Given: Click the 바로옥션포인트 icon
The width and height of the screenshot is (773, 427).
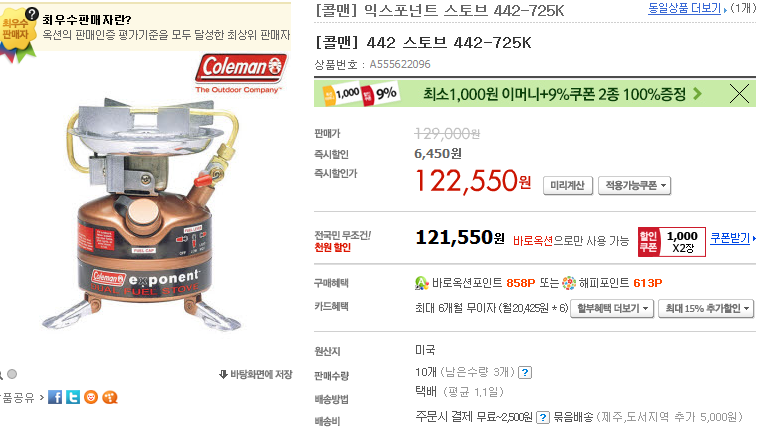Looking at the screenshot, I should [x=422, y=283].
